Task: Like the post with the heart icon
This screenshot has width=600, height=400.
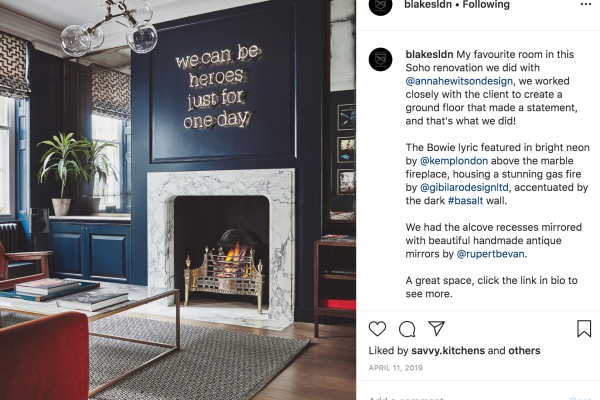Action: pos(377,329)
